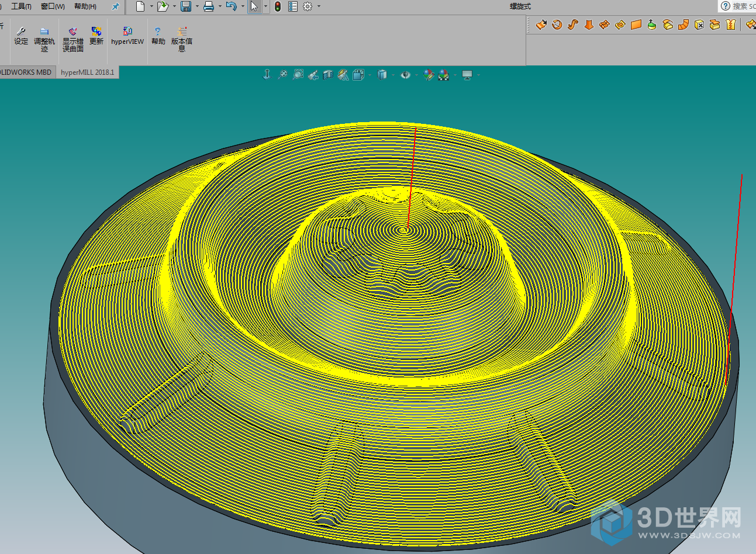Click the Apply Scene icon
Viewport: 756px width, 554px height.
click(x=444, y=74)
